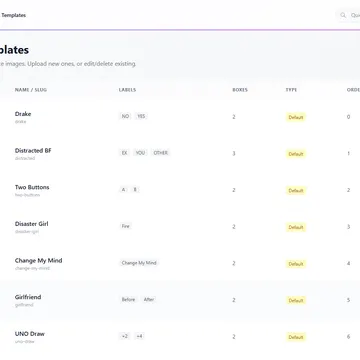The height and width of the screenshot is (360, 360).
Task: Click the distracted slug text
Action: 25,158
